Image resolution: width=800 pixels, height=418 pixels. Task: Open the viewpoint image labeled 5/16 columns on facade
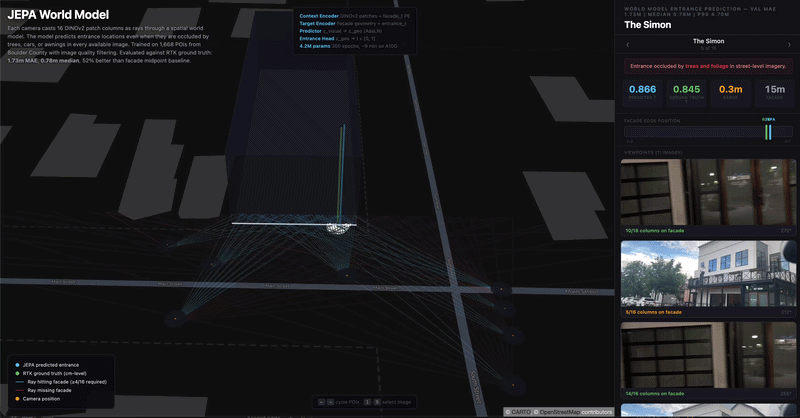[x=708, y=279]
